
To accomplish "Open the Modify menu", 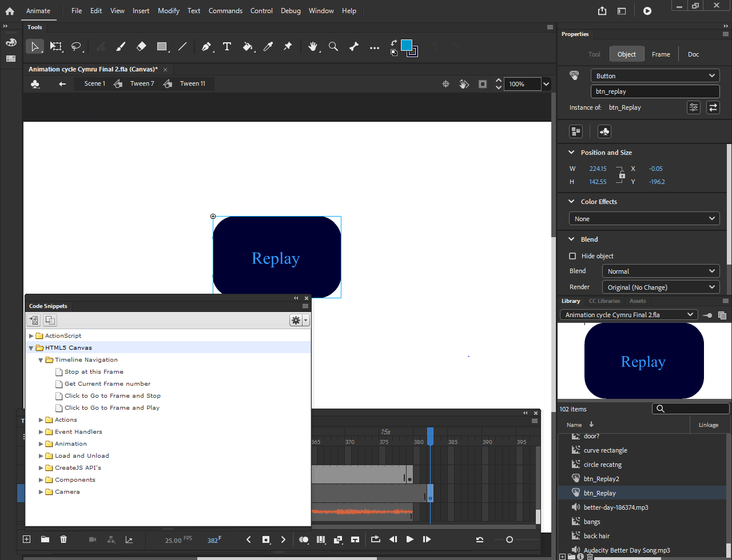I will [x=168, y=10].
